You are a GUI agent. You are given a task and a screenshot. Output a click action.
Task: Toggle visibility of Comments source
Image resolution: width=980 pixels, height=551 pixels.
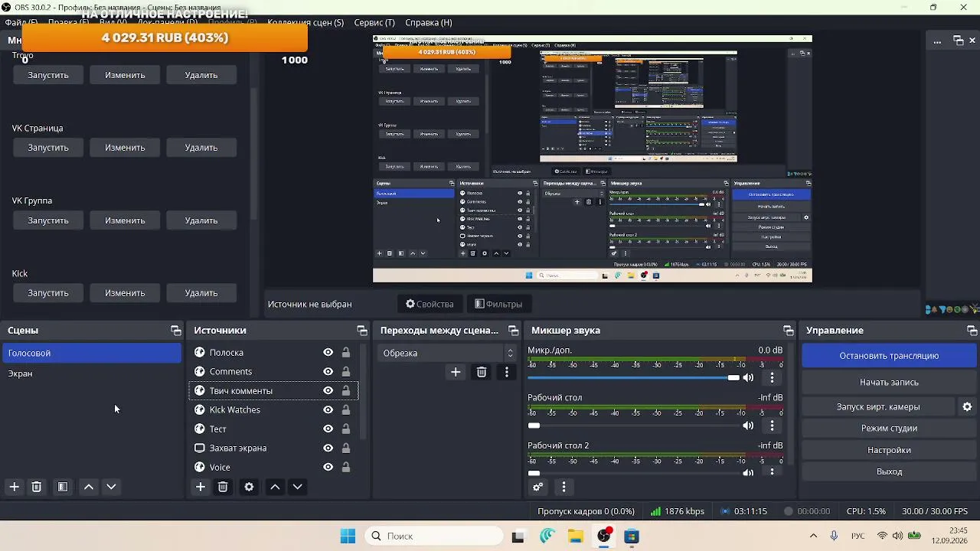[x=328, y=371]
